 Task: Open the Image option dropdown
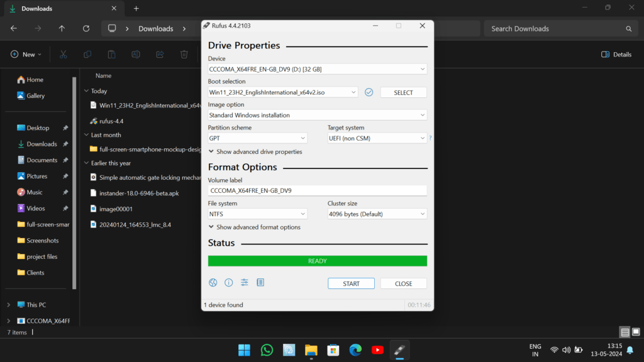click(318, 116)
